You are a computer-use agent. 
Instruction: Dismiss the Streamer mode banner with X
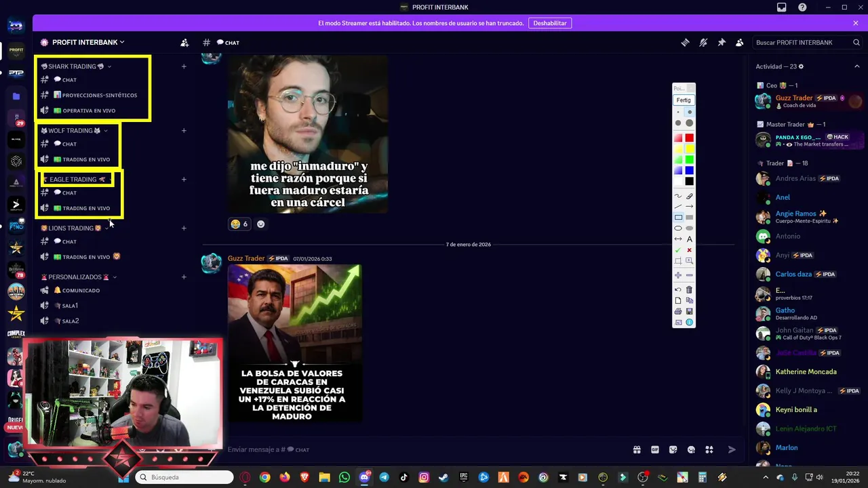(856, 23)
